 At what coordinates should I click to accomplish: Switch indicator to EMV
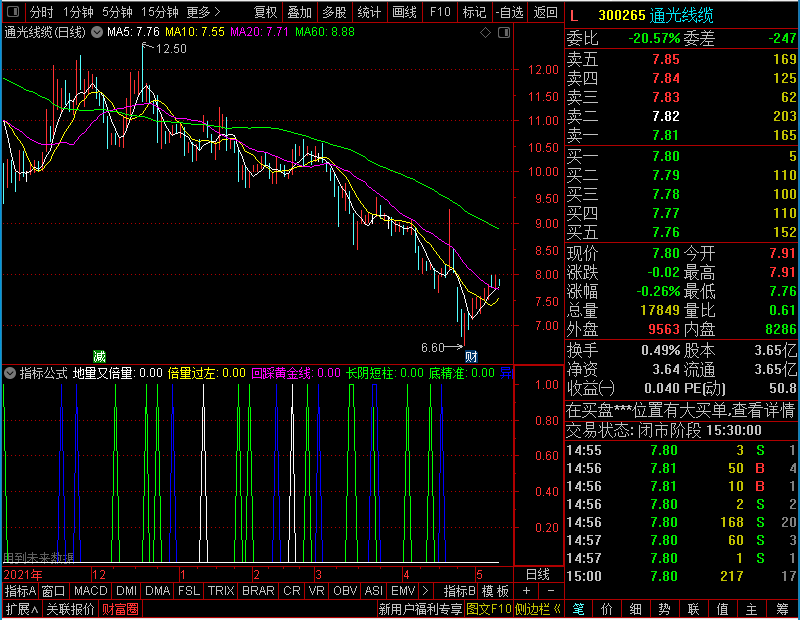403,591
